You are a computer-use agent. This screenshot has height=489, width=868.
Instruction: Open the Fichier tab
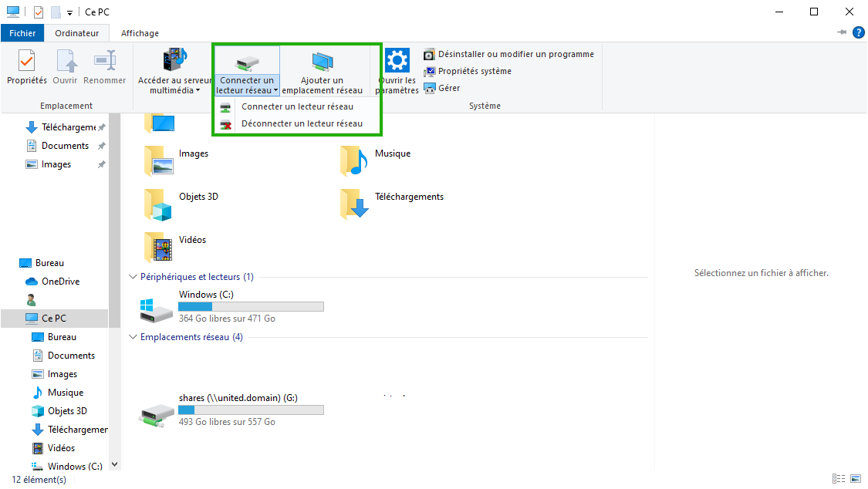coord(22,33)
